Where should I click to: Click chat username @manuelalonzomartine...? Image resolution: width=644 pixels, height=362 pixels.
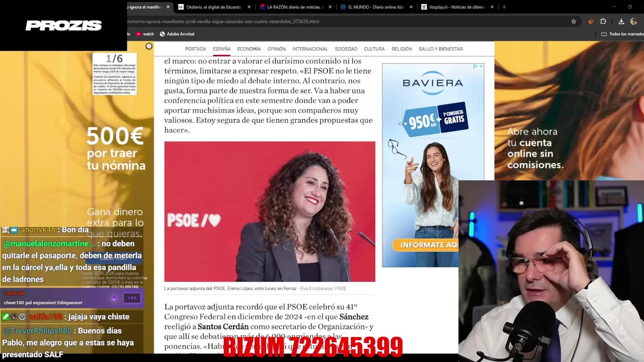49,244
